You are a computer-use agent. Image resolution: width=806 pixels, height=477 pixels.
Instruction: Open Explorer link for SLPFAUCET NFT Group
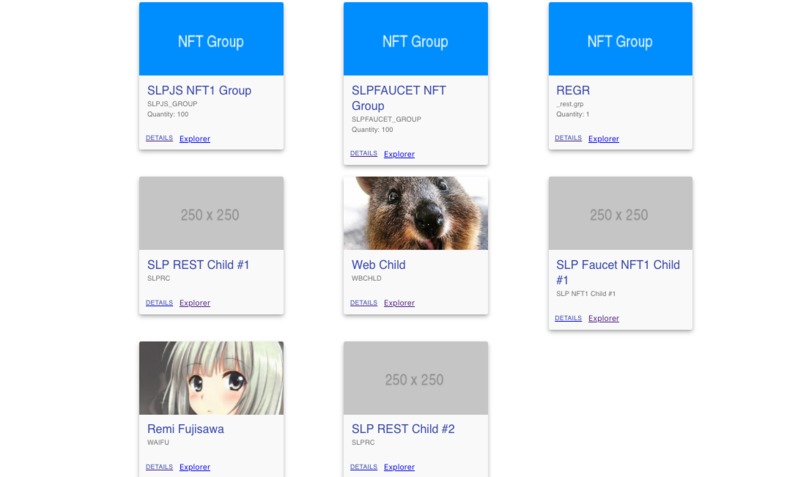pos(399,154)
